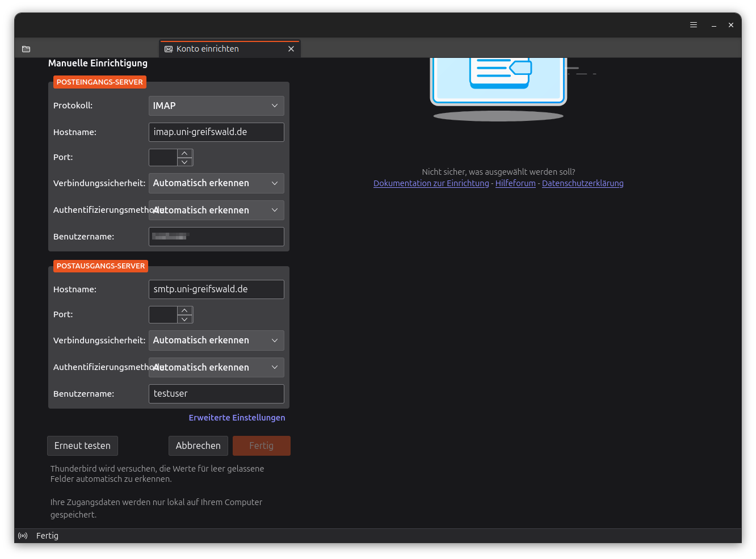Open Erweiterte Einstellungen link

tap(237, 418)
